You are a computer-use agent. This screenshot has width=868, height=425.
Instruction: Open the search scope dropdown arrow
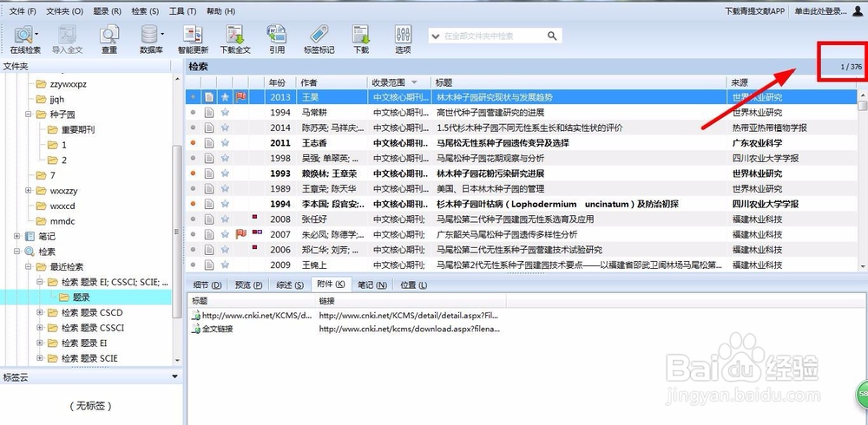point(436,36)
